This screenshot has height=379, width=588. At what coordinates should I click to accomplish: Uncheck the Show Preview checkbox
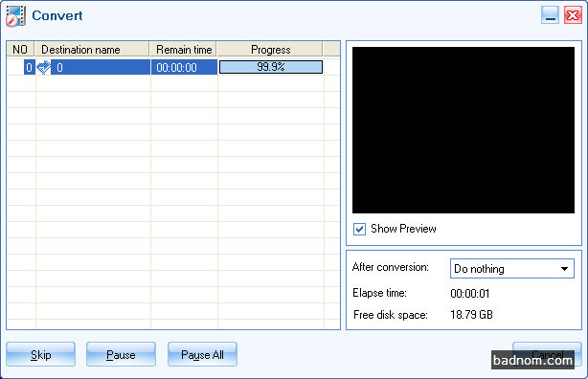point(359,229)
